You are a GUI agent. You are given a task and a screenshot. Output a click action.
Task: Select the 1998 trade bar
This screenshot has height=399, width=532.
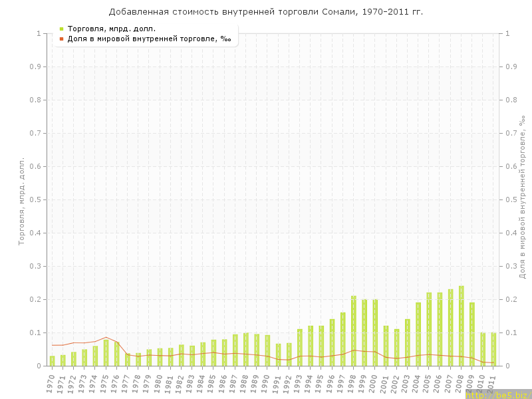353,331
